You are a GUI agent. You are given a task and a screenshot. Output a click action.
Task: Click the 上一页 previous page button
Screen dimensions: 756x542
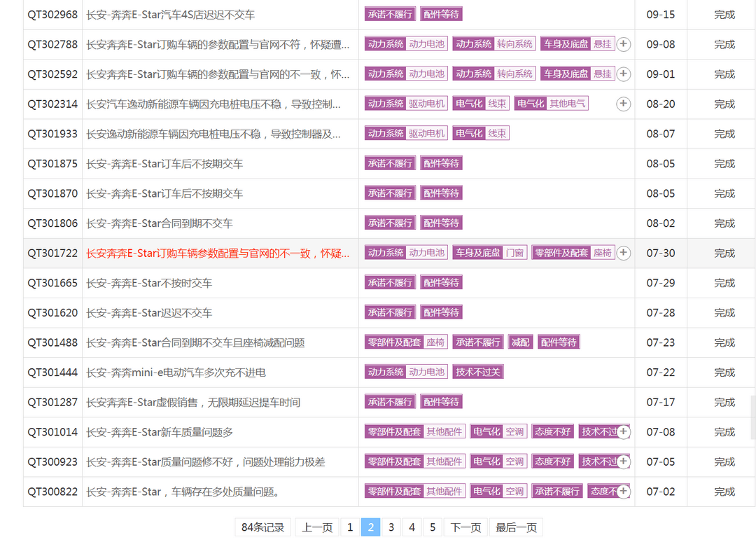pyautogui.click(x=317, y=527)
